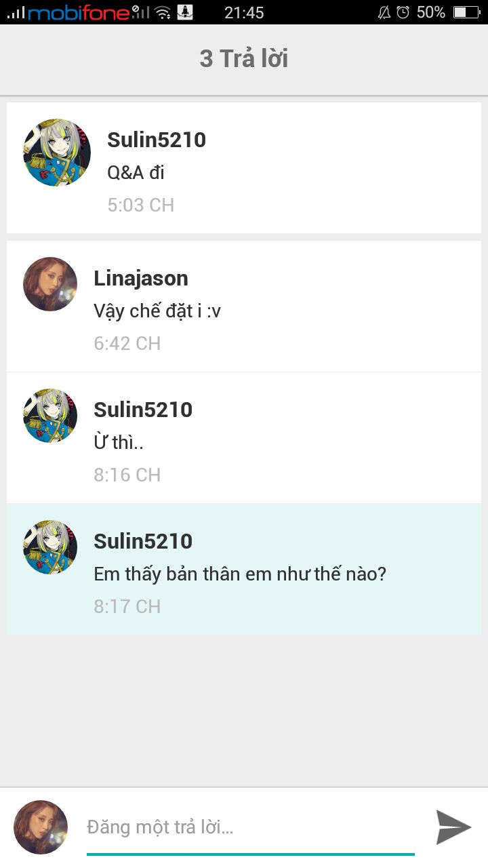The width and height of the screenshot is (488, 868).
Task: Tap the send arrow icon
Action: tap(453, 827)
